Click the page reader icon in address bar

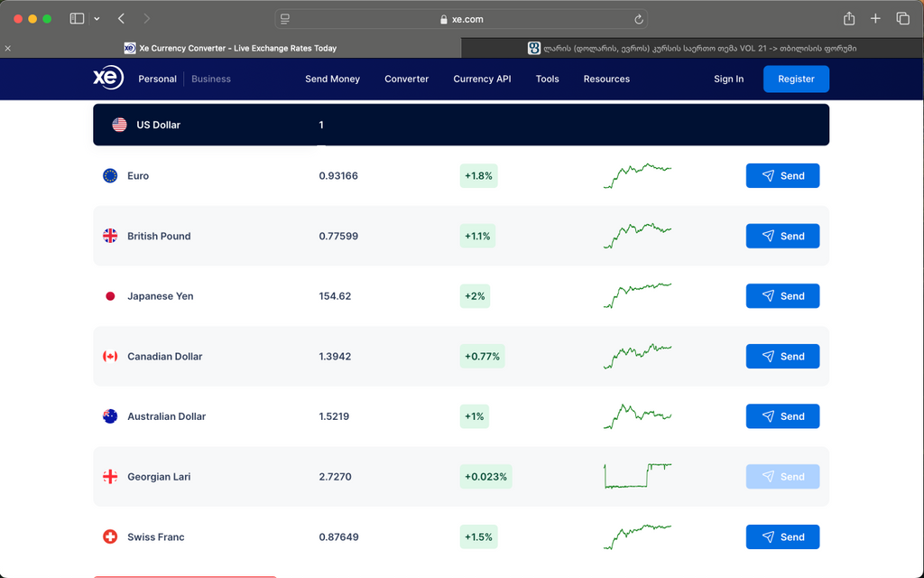[285, 19]
